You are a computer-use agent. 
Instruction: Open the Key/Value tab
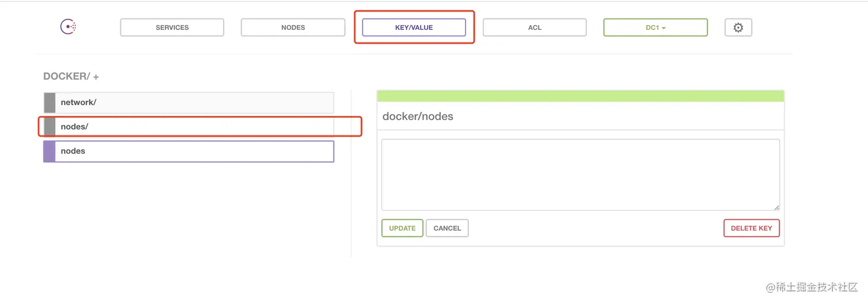tap(414, 28)
